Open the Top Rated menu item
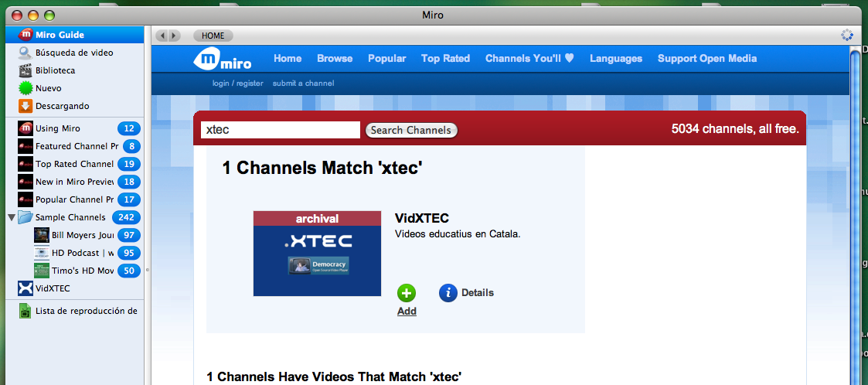The height and width of the screenshot is (385, 868). click(446, 58)
